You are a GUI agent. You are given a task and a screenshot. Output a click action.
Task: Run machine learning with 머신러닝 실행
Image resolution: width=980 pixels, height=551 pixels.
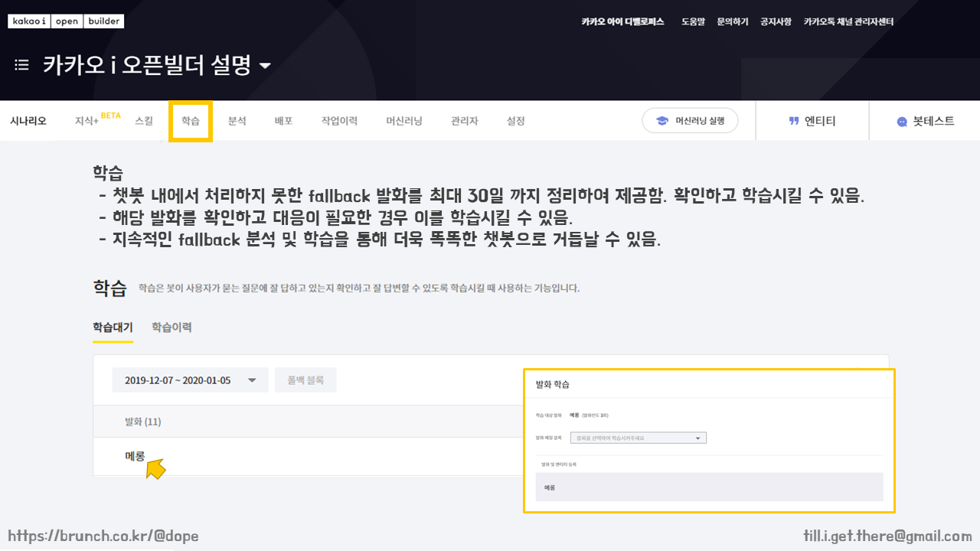tap(690, 121)
